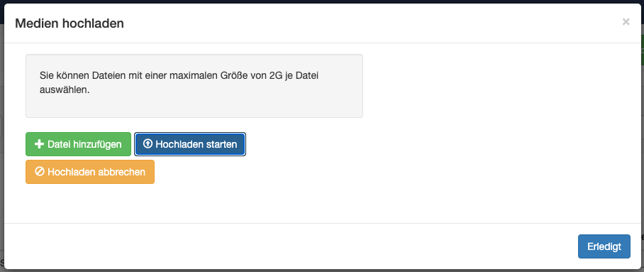Click the upload arrow icon in Hochladen starten
Viewport: 644px width, 272px height.
pos(148,144)
